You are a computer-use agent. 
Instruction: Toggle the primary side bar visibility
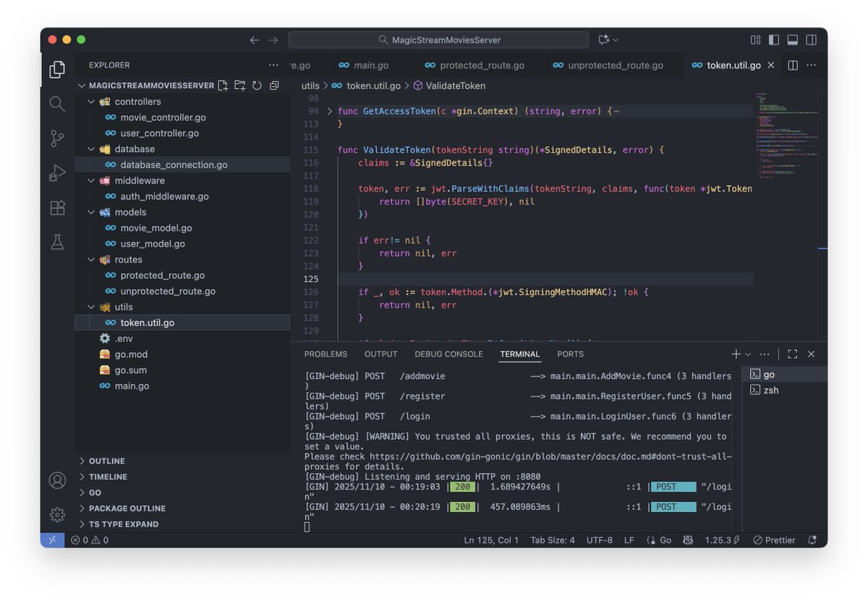[x=774, y=40]
